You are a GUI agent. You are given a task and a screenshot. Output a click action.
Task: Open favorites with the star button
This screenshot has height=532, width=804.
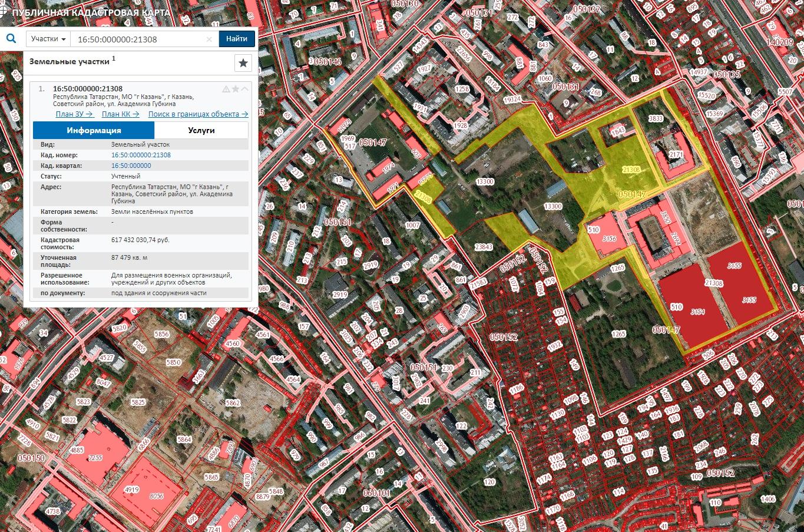click(243, 63)
